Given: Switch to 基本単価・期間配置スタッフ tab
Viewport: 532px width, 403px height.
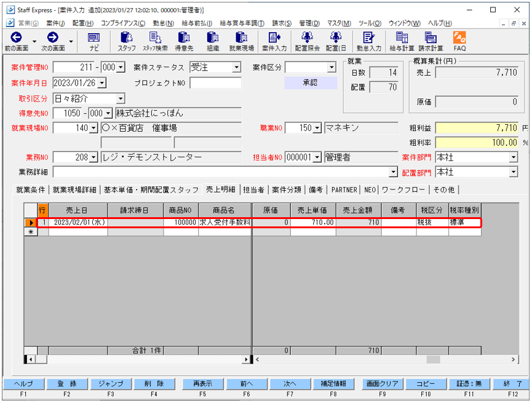Looking at the screenshot, I should [151, 190].
